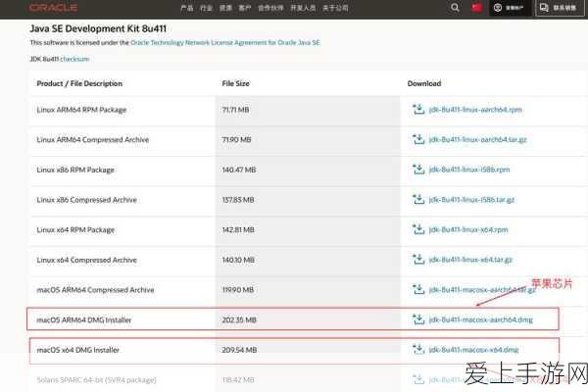The width and height of the screenshot is (588, 392).
Task: Click the Product / File Description column header
Action: click(79, 83)
